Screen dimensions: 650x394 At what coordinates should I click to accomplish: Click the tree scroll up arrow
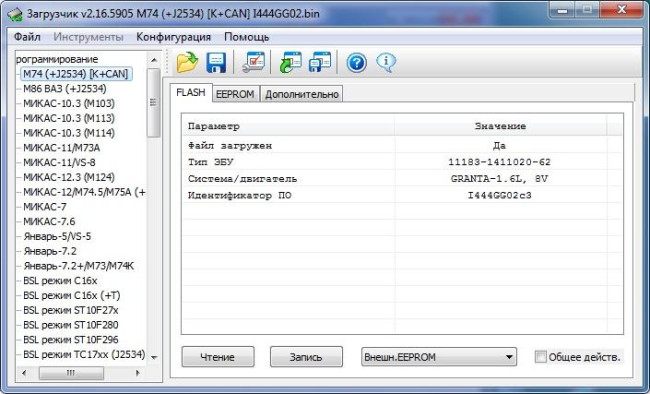click(x=154, y=60)
